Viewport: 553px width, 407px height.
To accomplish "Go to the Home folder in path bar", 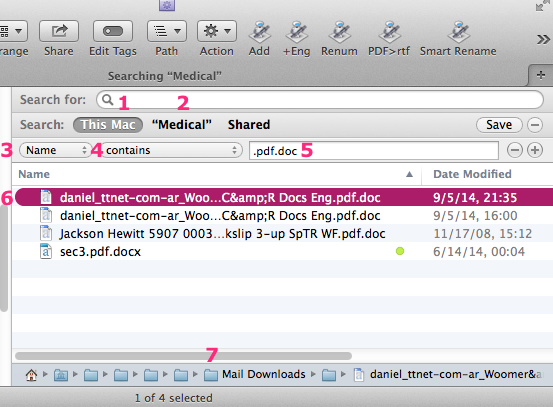I will [31, 375].
